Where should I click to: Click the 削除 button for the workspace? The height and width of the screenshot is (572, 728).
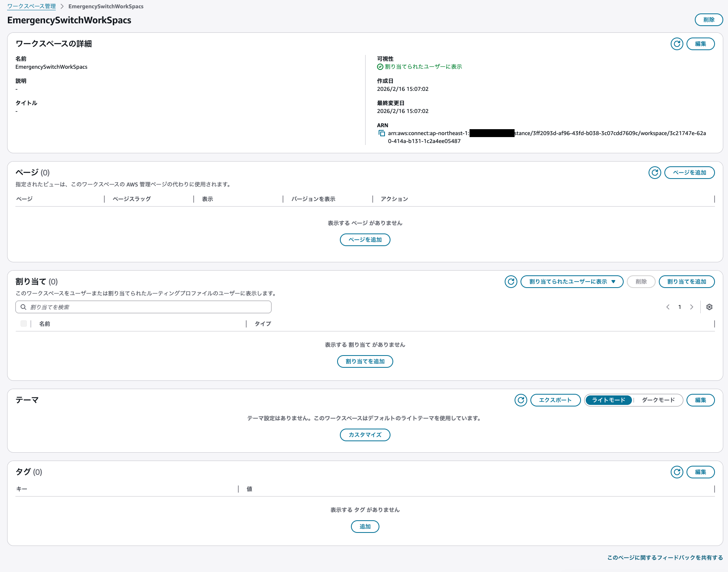(709, 20)
